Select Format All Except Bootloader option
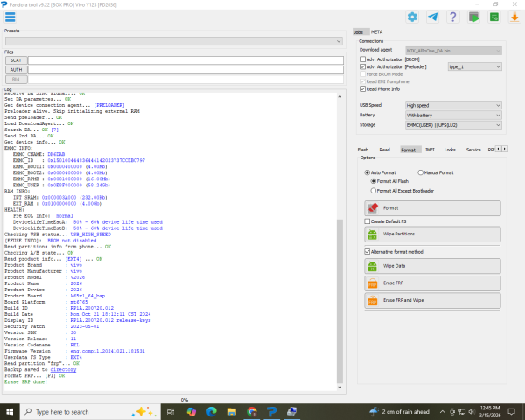 click(373, 191)
